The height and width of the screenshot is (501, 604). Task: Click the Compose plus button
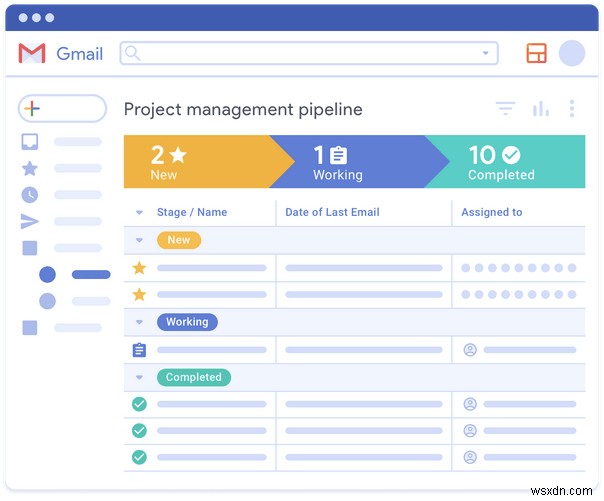click(33, 108)
